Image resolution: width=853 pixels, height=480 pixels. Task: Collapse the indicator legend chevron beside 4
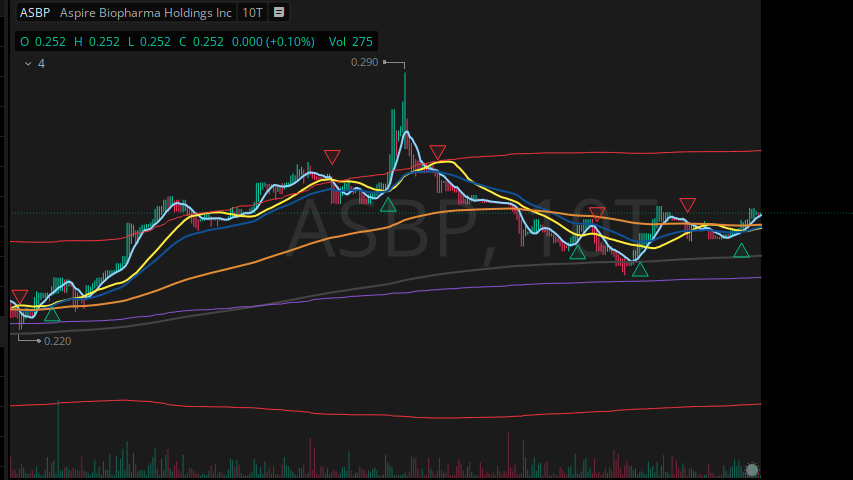tap(28, 64)
